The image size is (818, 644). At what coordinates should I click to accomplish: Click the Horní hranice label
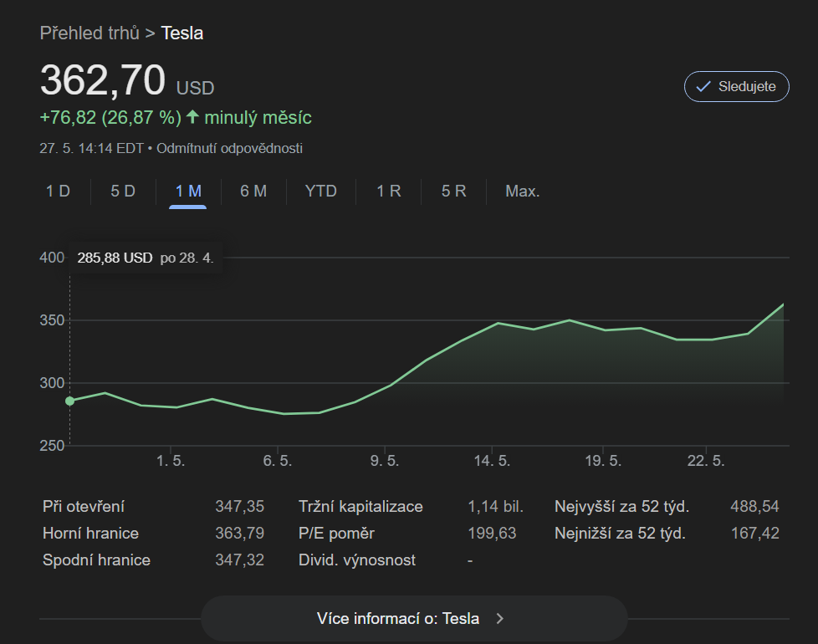tap(91, 534)
